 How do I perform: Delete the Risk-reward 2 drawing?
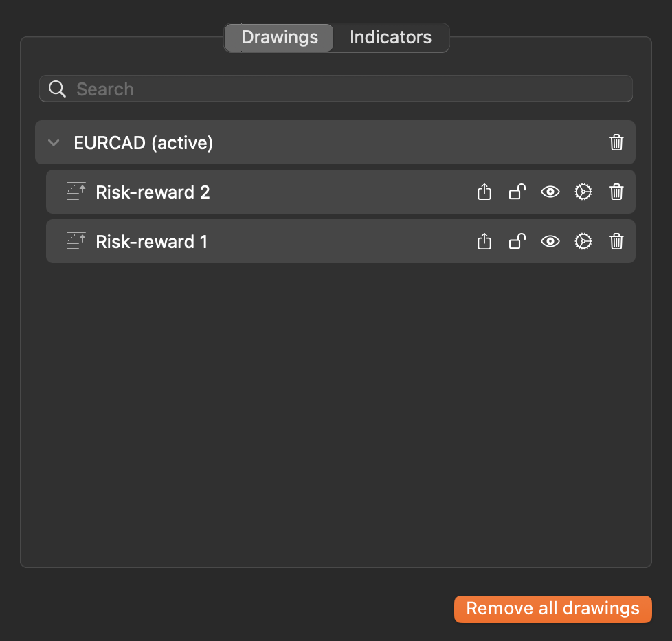coord(616,192)
